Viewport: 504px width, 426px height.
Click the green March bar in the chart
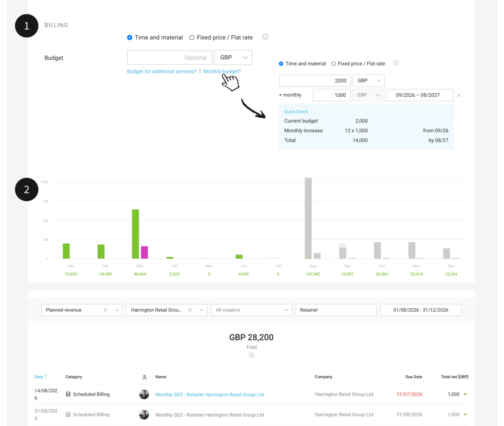coord(135,234)
